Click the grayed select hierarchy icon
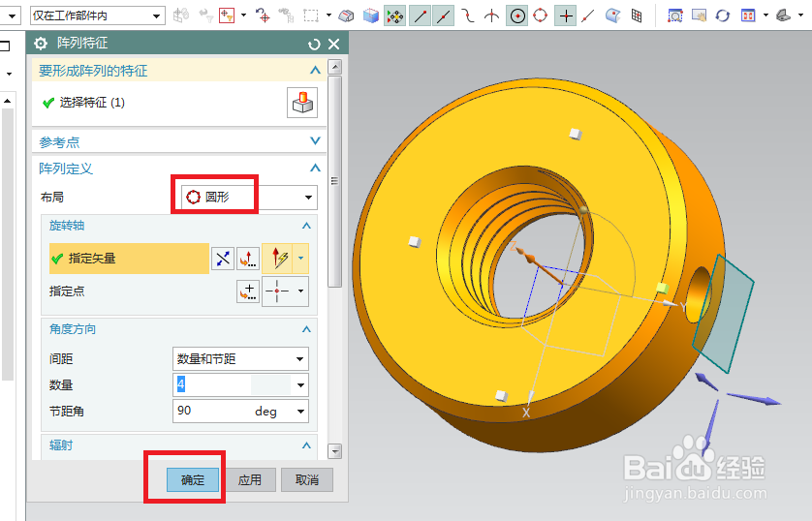This screenshot has width=812, height=521. pos(287,15)
